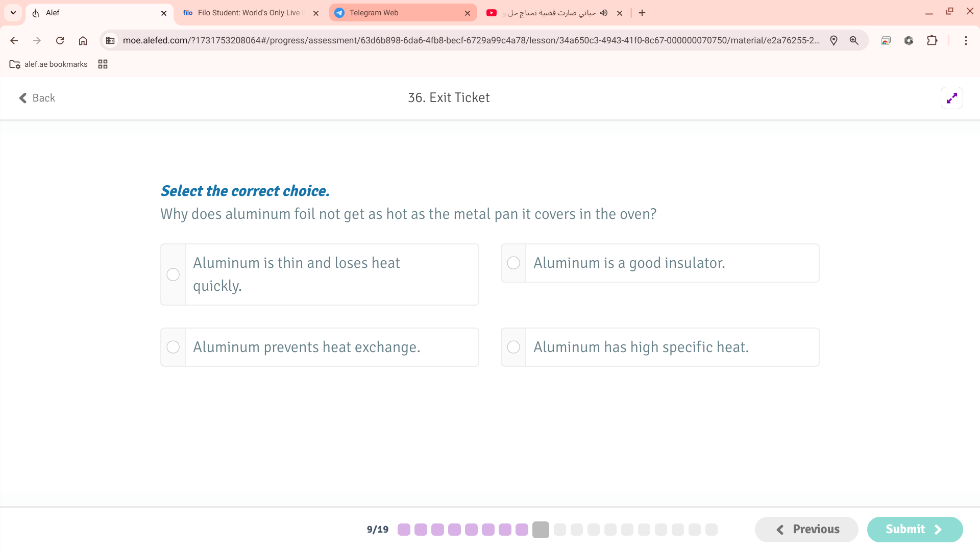Click the fullscreen expand icon
Image resolution: width=980 pixels, height=551 pixels.
[951, 98]
